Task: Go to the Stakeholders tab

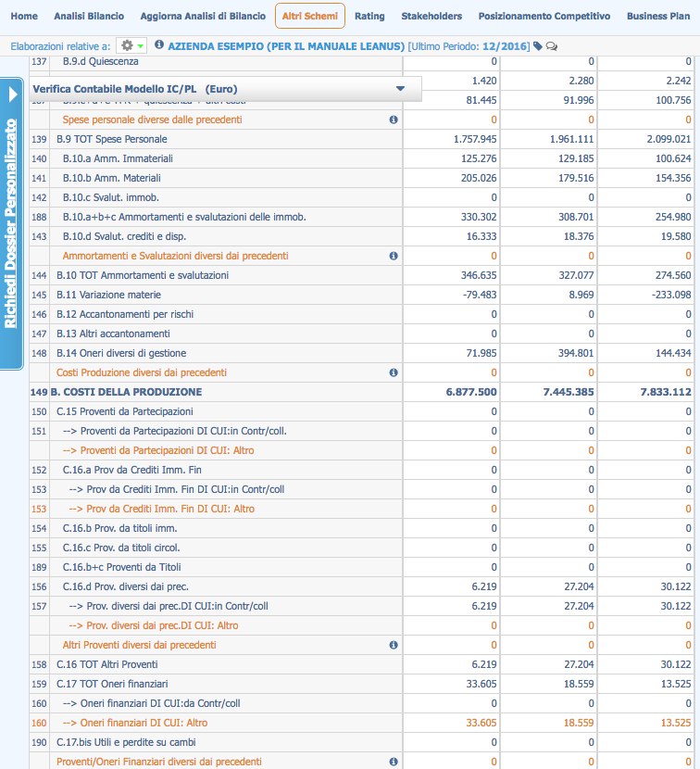Action: coord(431,16)
